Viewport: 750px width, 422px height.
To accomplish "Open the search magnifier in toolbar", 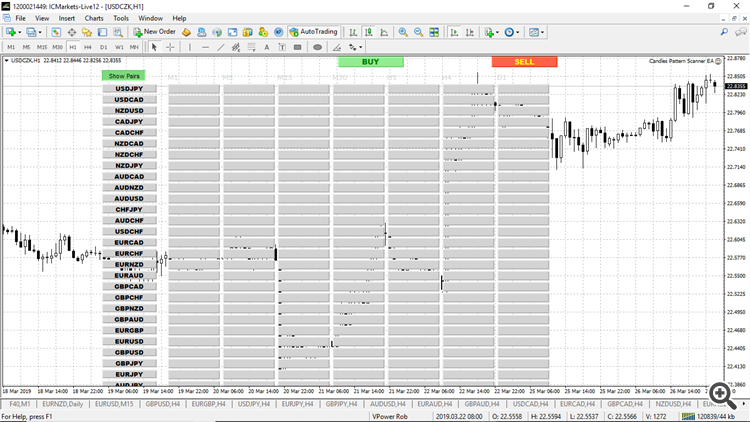I will 724,32.
